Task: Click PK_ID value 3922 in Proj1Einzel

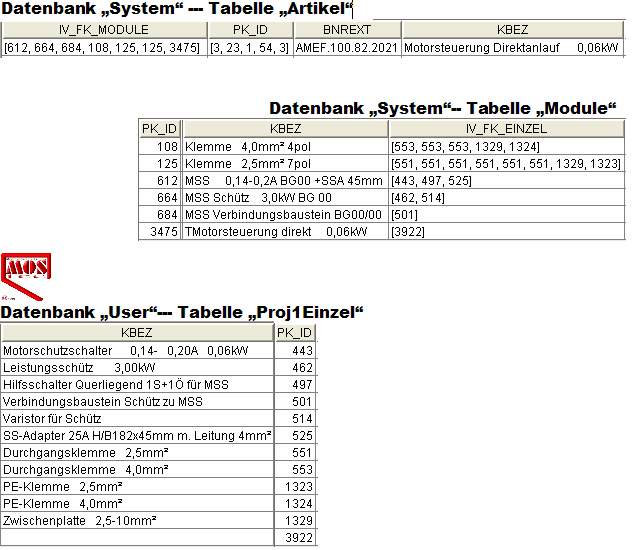Action: click(295, 538)
